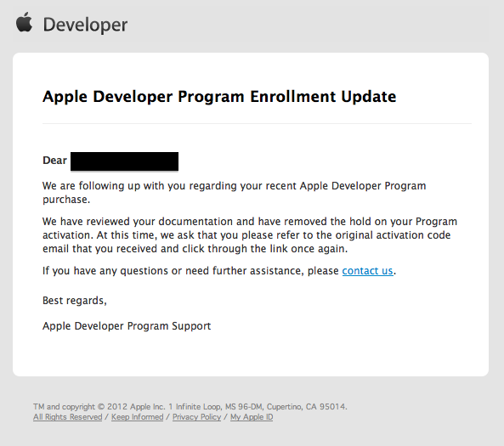Screen dimensions: 504x446
Task: Click the Developer header text
Action: point(85,25)
